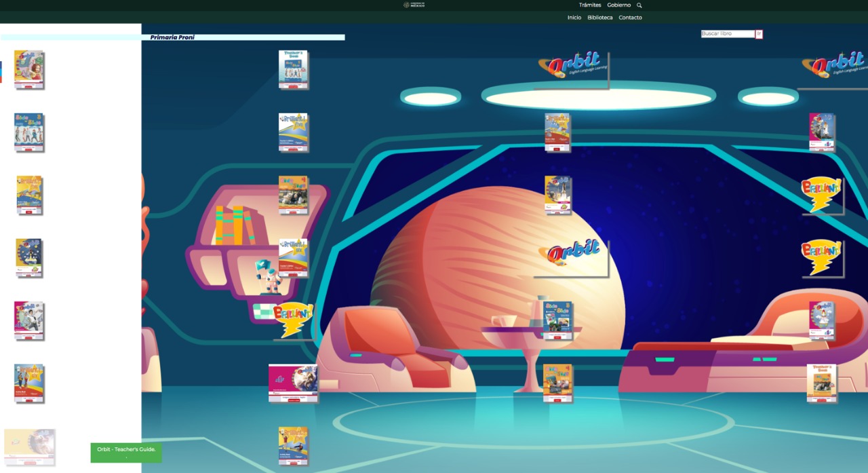Screen dimensions: 868x473
Task: Open the Orbit logo above the large ceiling light
Action: coord(573,67)
